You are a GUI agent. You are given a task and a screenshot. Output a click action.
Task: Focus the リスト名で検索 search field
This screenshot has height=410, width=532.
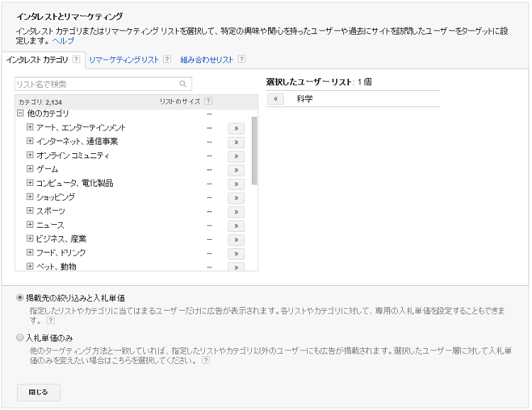pos(103,84)
